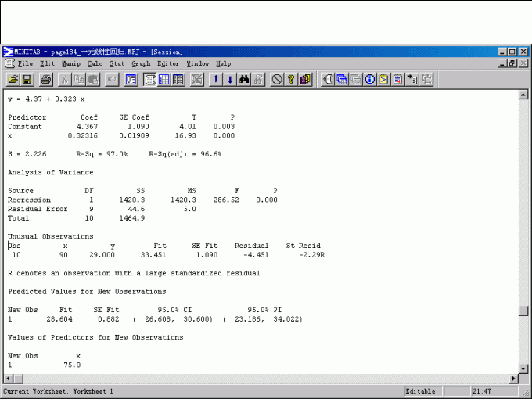Screen dimensions: 532x399
Task: Click the Previous Command up arrow
Action: coord(216,80)
